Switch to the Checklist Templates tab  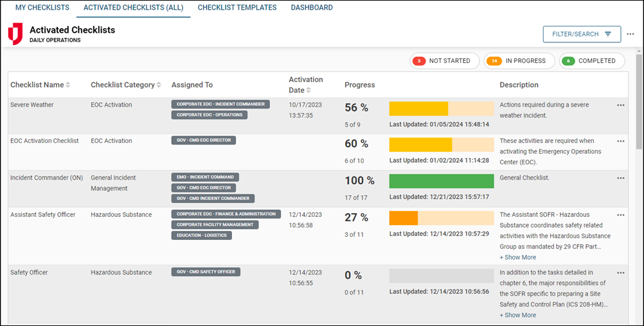coord(237,8)
